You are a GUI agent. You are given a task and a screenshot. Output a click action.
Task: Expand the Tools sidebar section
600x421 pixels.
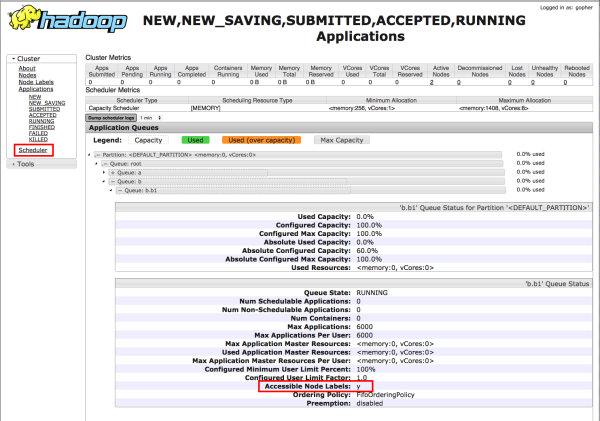(x=27, y=164)
